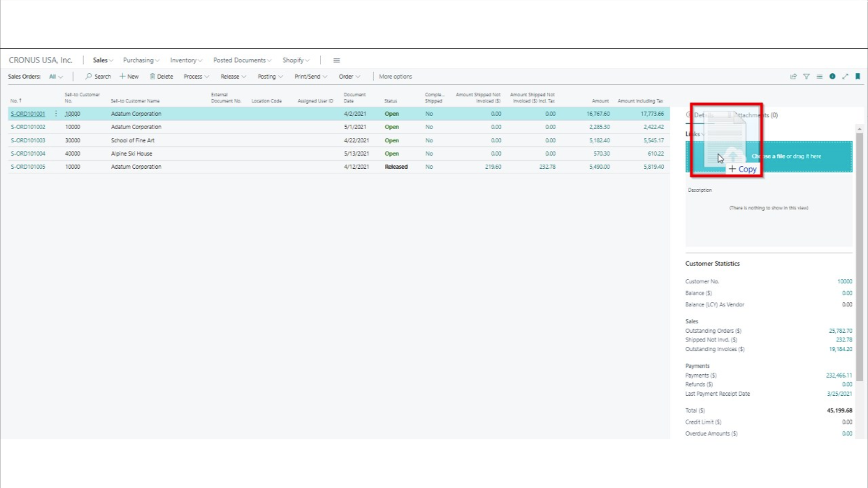
Task: Expand the Posting dropdown
Action: pyautogui.click(x=270, y=76)
